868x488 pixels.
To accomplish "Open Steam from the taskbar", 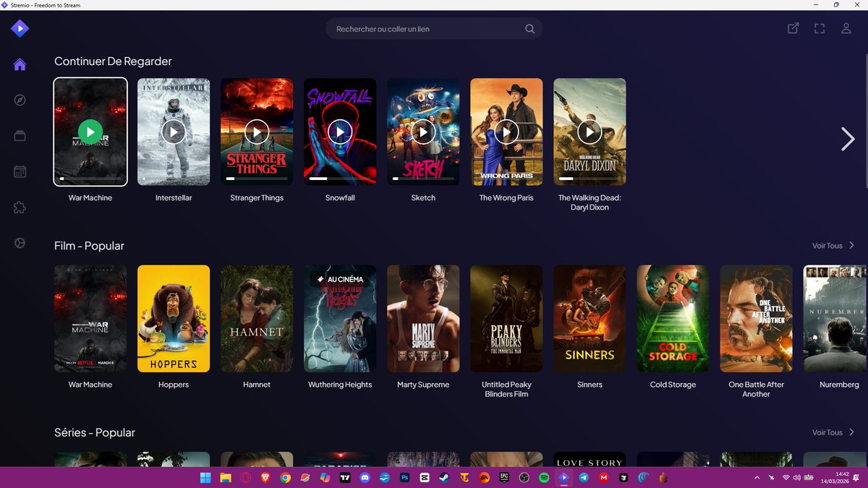I will pyautogui.click(x=445, y=477).
